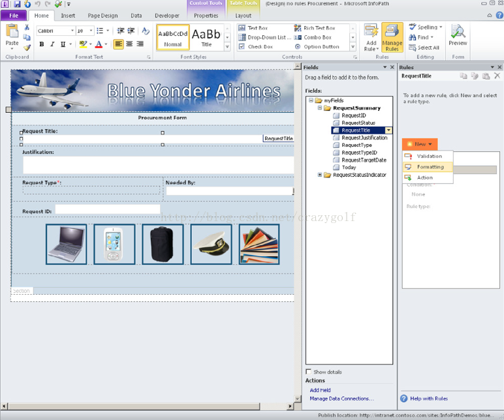Insert a Text Box control
The image size is (504, 420).
tap(253, 28)
